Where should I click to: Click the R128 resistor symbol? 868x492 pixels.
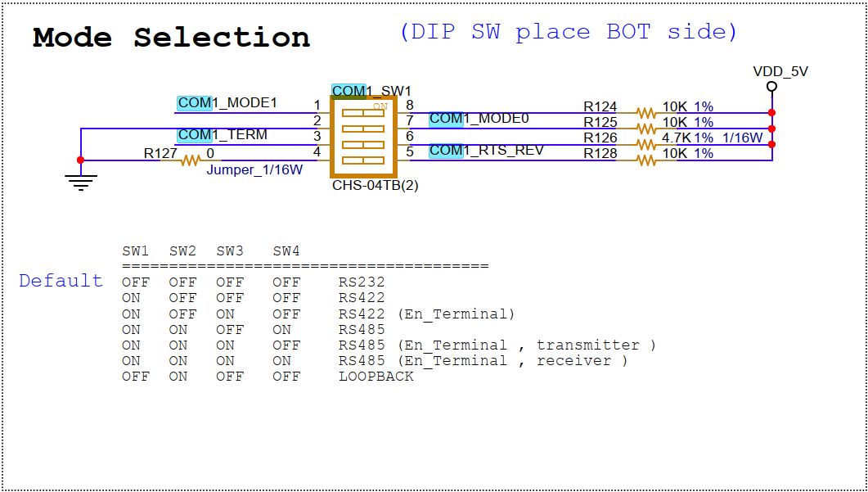646,160
